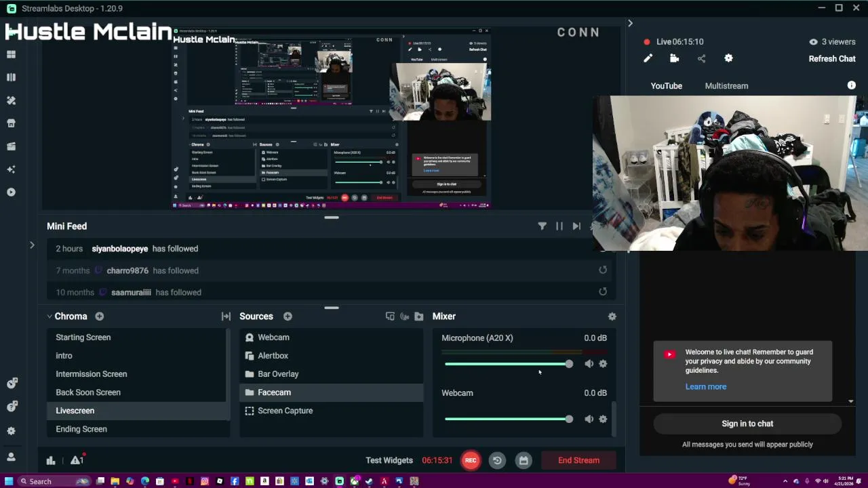The width and height of the screenshot is (868, 488).
Task: Mute the Webcam audio in the Mixer
Action: click(589, 419)
